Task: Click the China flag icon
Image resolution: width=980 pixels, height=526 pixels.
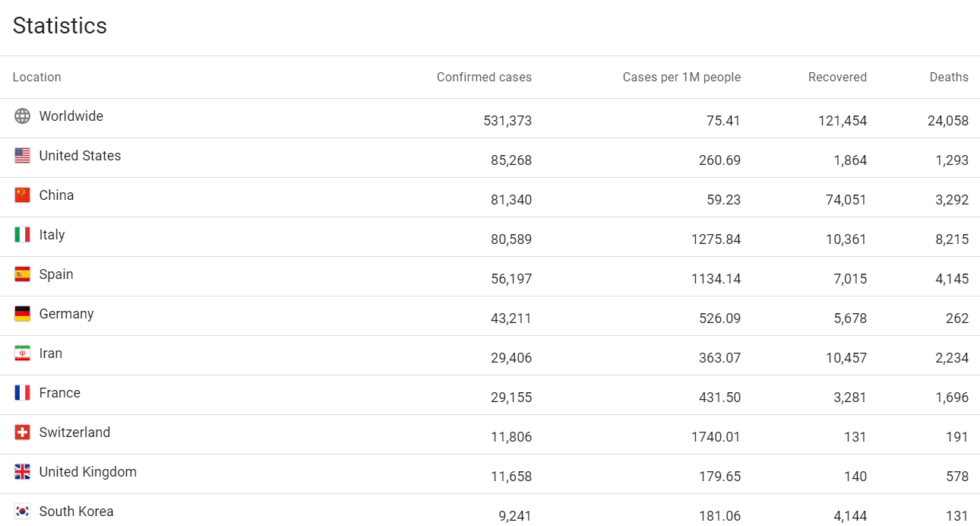Action: click(23, 195)
